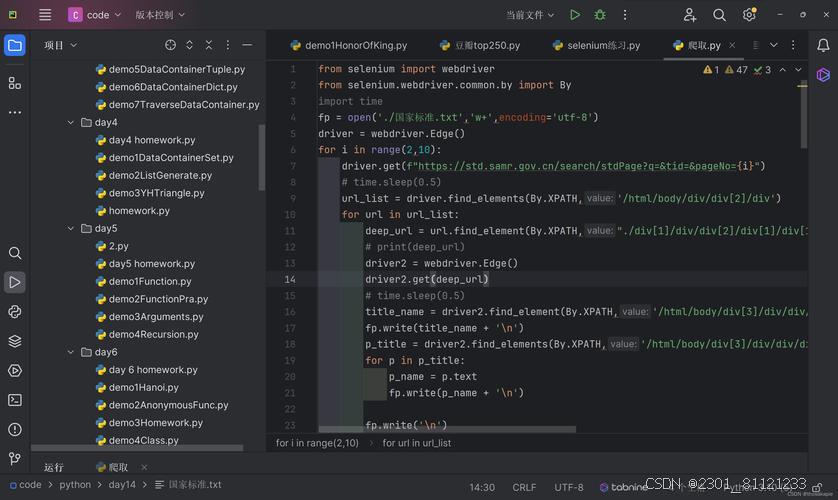Toggle the Project tool window folder button
The height and width of the screenshot is (500, 838).
click(x=15, y=45)
